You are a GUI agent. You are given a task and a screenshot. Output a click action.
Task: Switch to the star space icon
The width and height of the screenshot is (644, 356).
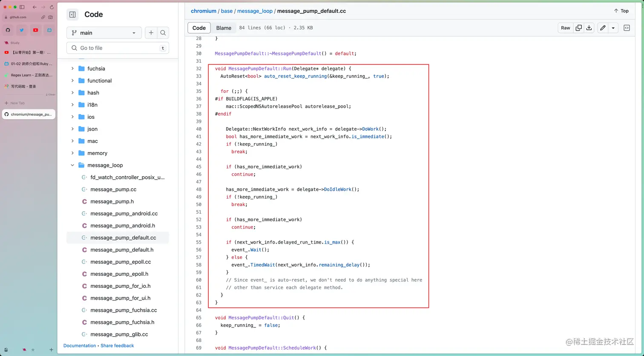pos(33,350)
